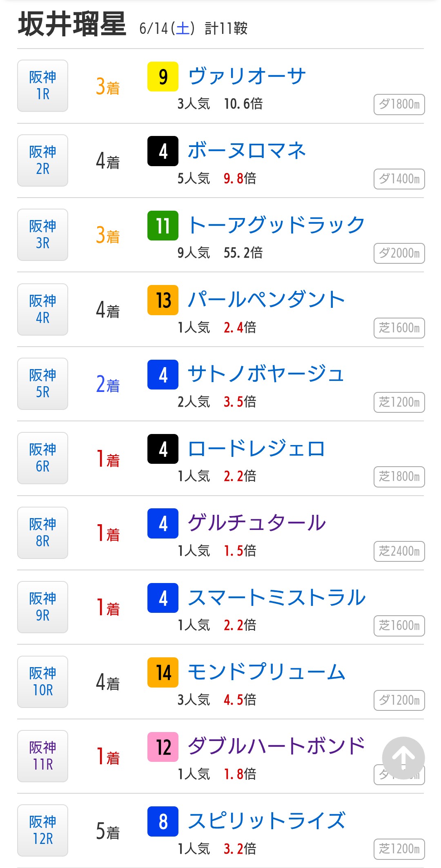View horse トーアグッドラック profile
441x868 pixels.
(276, 225)
